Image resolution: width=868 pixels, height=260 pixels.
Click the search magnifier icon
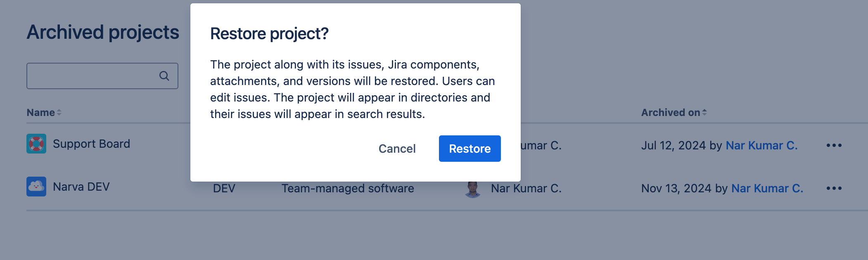coord(165,76)
